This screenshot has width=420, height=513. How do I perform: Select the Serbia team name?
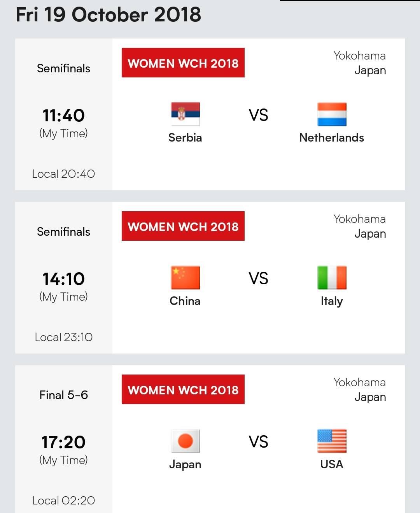(x=185, y=138)
